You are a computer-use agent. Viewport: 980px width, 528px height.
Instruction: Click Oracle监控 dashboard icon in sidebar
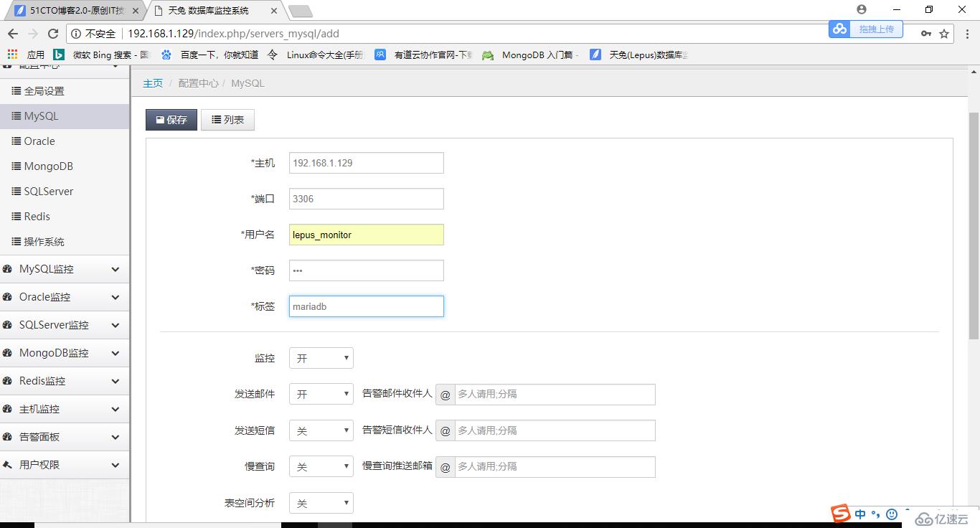[8, 297]
